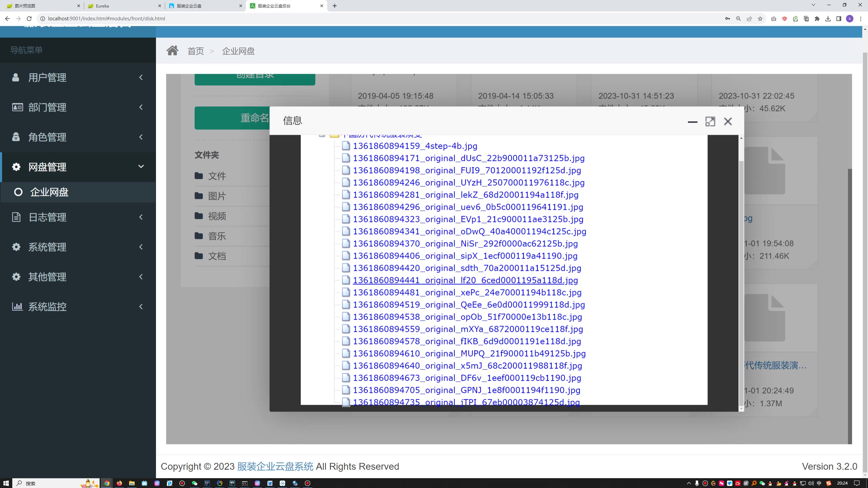
Task: Click the 部门管理 ID card icon
Action: coord(17,107)
